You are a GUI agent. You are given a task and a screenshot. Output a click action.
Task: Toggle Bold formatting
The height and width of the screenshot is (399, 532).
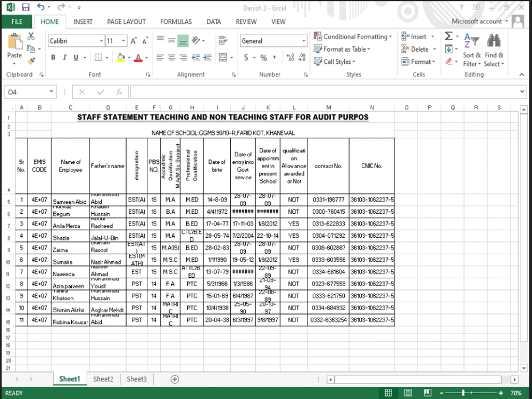53,57
